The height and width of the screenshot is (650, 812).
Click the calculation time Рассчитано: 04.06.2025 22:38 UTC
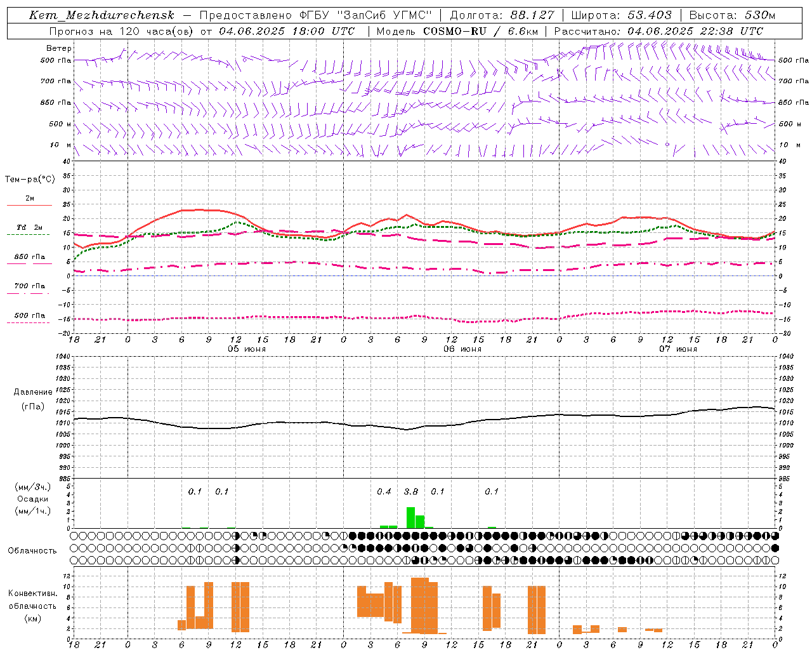pos(658,31)
